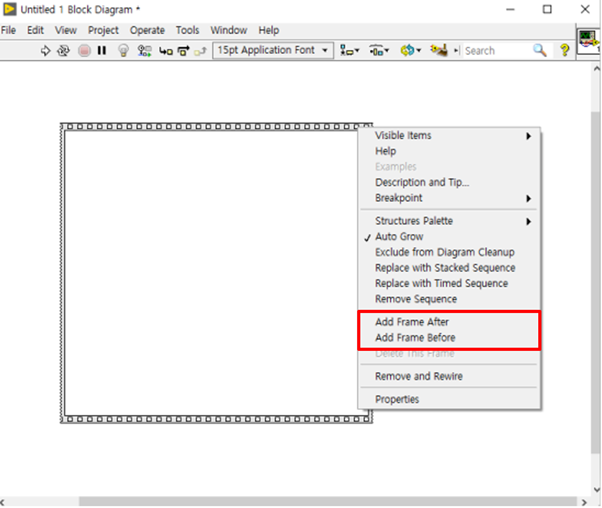Click the VI icon pane thumbnail
This screenshot has width=602, height=508.
(x=588, y=40)
